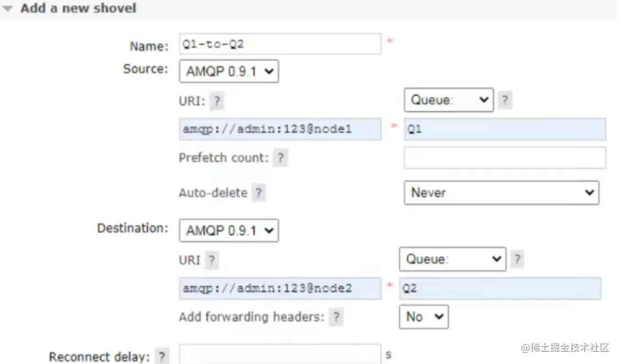Open Add forwarding headers help tooltip
Screen dimensions: 620x364
click(x=336, y=317)
